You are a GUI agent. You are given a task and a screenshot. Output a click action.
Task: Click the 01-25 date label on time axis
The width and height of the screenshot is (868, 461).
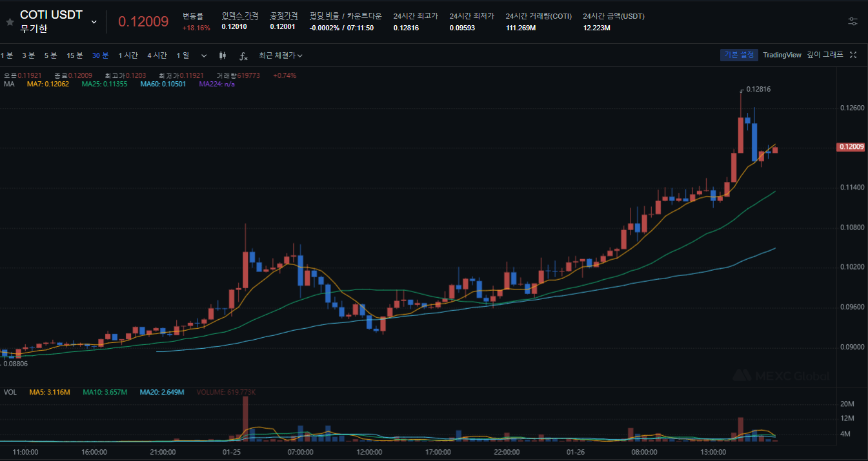(232, 452)
